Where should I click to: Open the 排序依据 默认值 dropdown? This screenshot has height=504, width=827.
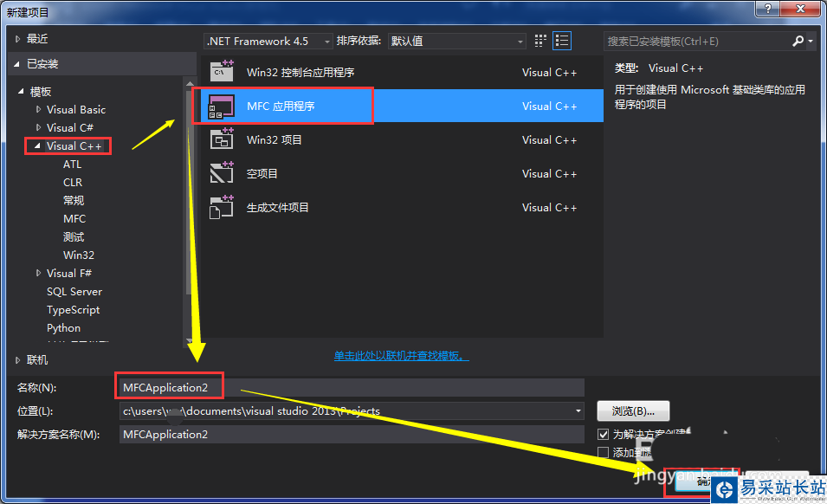pyautogui.click(x=456, y=41)
